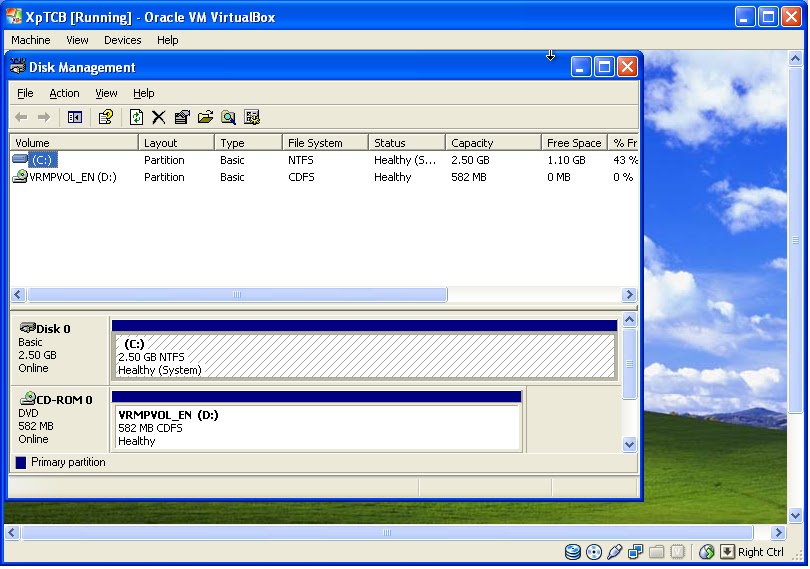The image size is (810, 569).
Task: Click the Delete (X) toolbar icon
Action: (x=159, y=117)
